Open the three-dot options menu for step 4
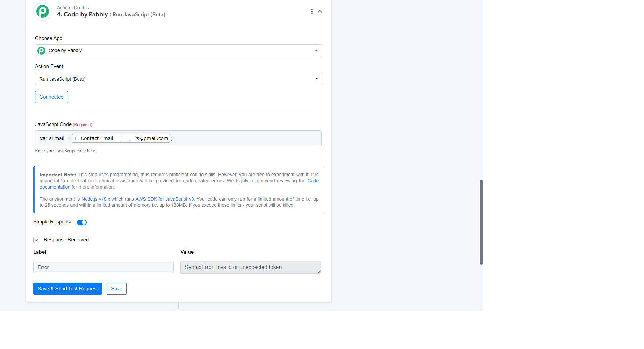Viewport: 644px width, 349px height. (312, 11)
